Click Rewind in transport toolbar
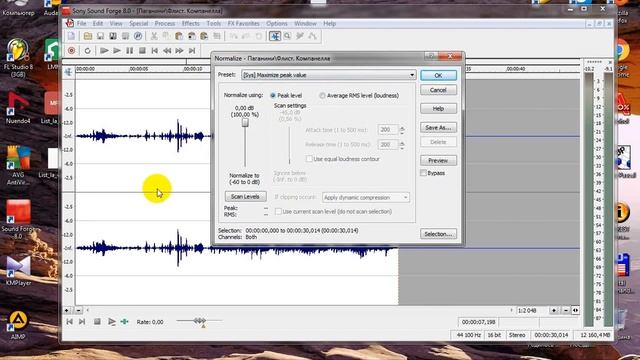Image resolution: width=640 pixels, height=360 pixels. pos(167,51)
